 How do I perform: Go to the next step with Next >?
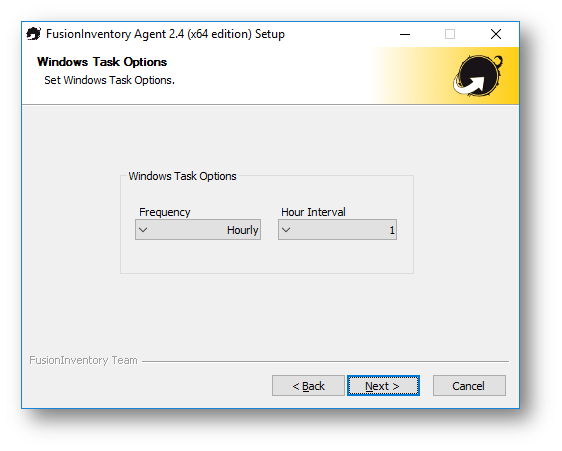(383, 386)
